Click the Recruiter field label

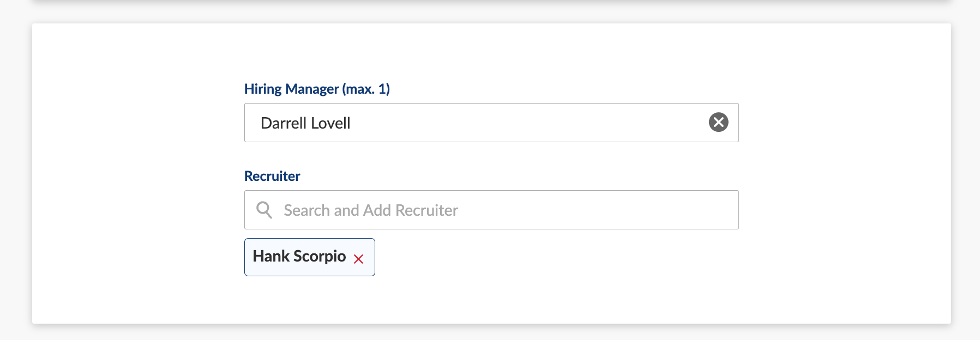tap(272, 176)
